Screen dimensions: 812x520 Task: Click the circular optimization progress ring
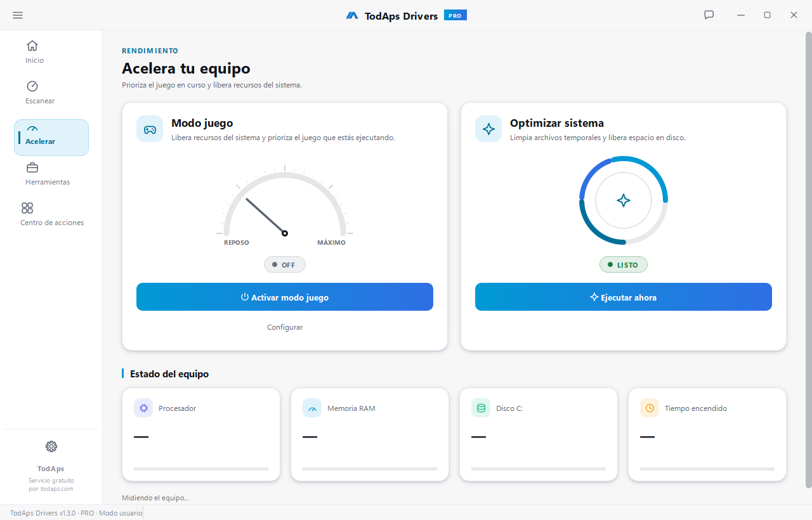pos(624,200)
